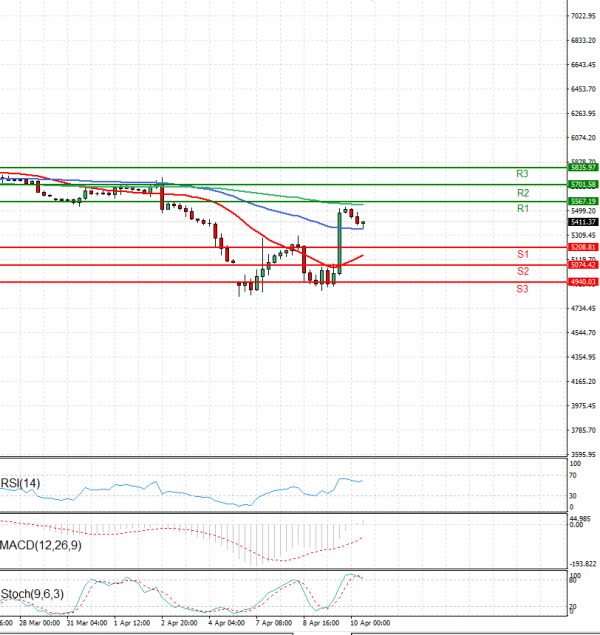Click the RSI scale value 70
The height and width of the screenshot is (635, 600).
tap(573, 475)
